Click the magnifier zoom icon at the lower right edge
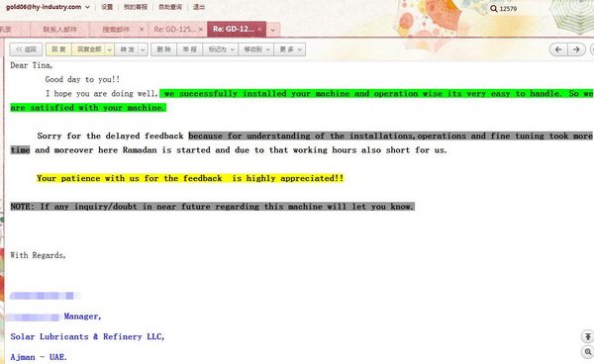This screenshot has width=594, height=364. point(587,352)
